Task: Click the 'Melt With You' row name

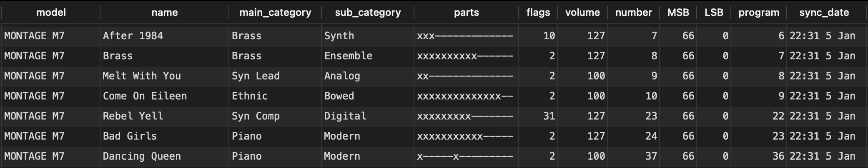Action: [142, 76]
